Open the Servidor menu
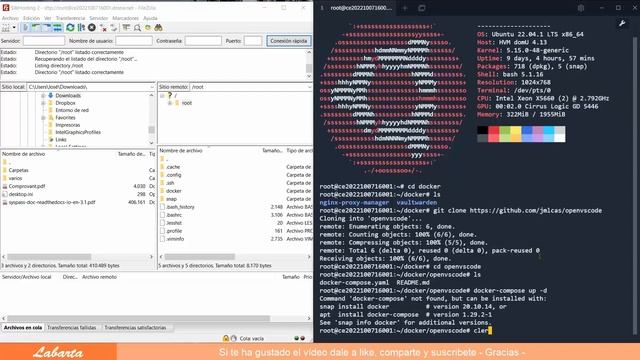 tap(98, 18)
